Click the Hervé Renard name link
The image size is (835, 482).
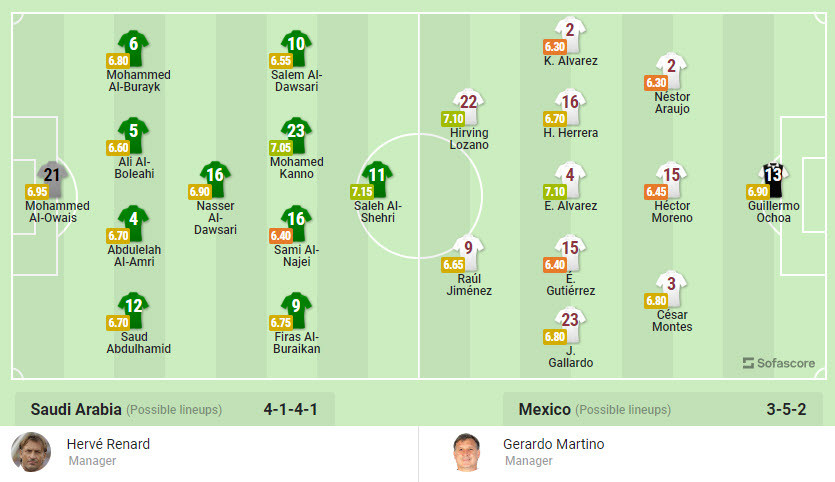click(x=108, y=444)
